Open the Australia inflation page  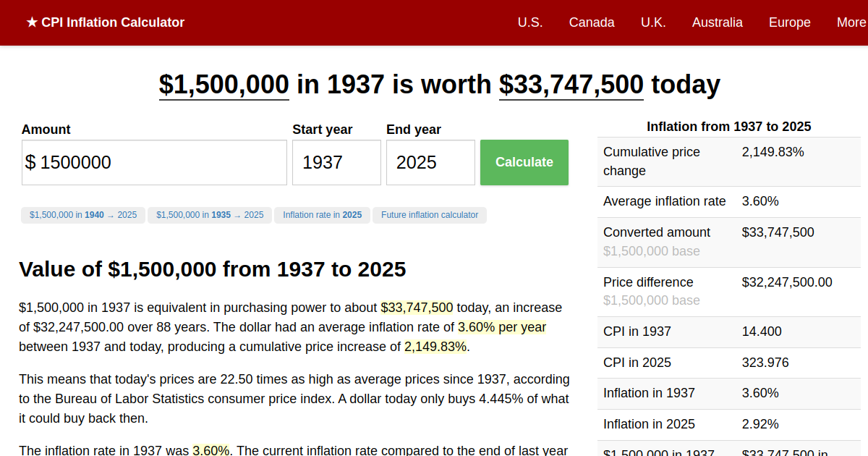click(717, 22)
